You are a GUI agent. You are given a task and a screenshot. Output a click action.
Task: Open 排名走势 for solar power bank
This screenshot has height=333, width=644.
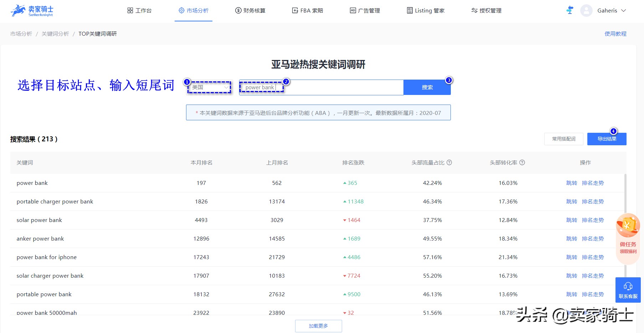[x=593, y=220]
